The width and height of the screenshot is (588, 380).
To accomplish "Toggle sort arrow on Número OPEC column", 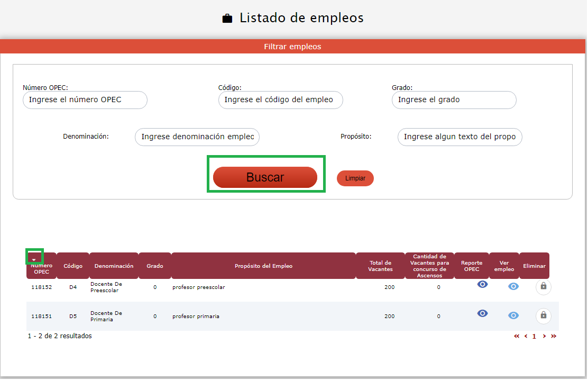I will point(34,259).
